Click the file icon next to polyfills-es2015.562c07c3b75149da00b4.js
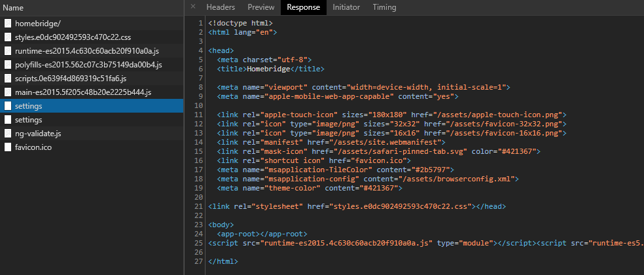 coord(8,65)
